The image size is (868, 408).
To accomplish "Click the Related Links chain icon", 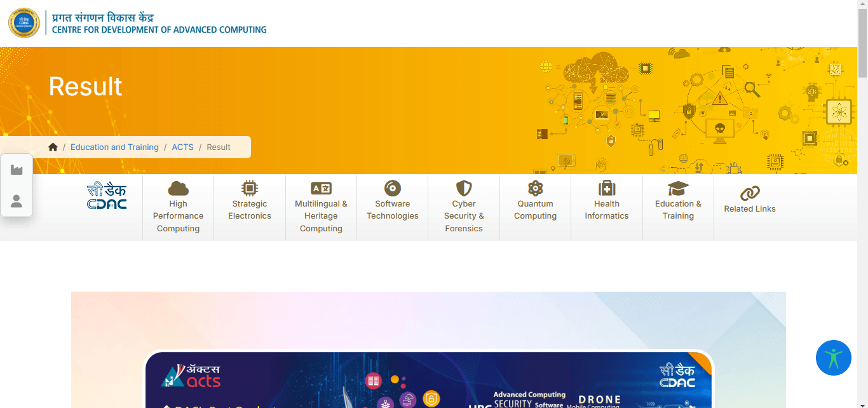I will click(750, 193).
